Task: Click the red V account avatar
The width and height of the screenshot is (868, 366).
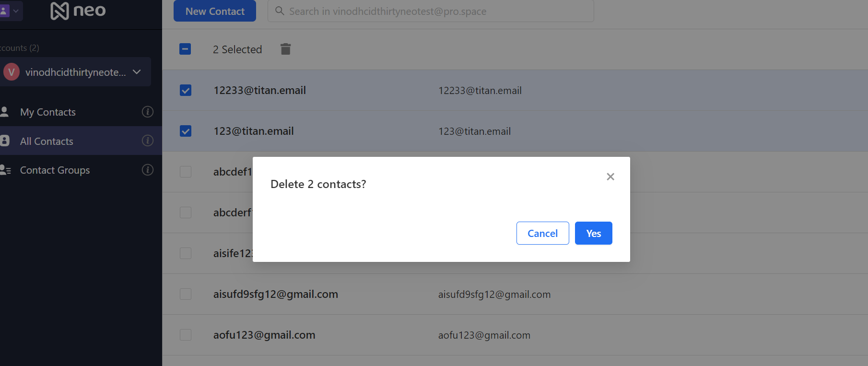Action: [x=12, y=72]
